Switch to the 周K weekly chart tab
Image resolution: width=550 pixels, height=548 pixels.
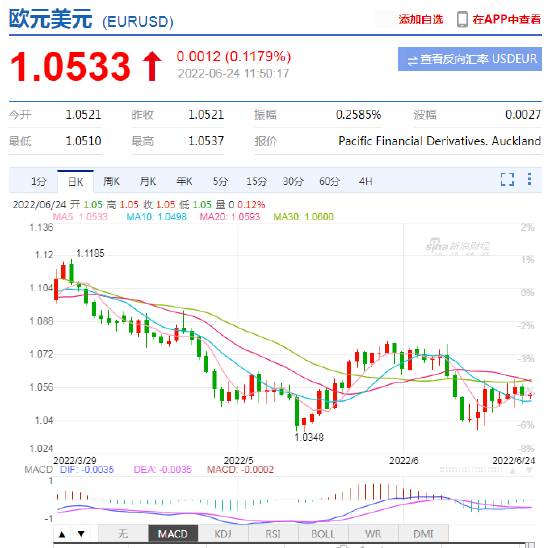click(111, 181)
